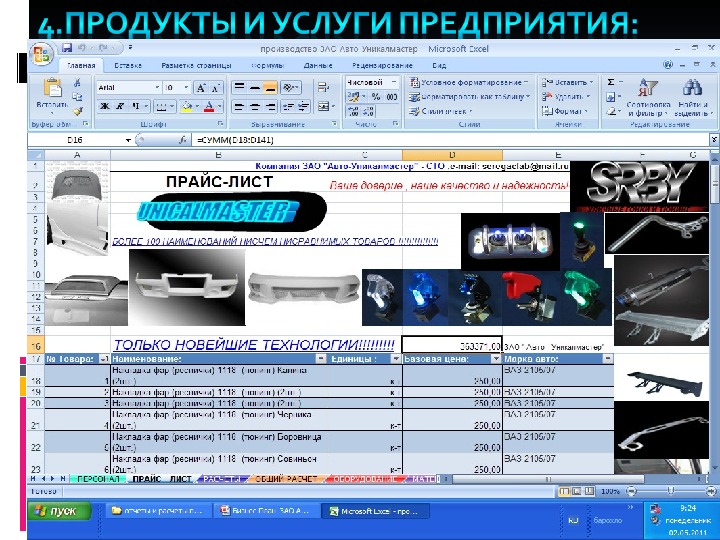This screenshot has width=720, height=540.
Task: Increase the decimal places
Action: (353, 111)
